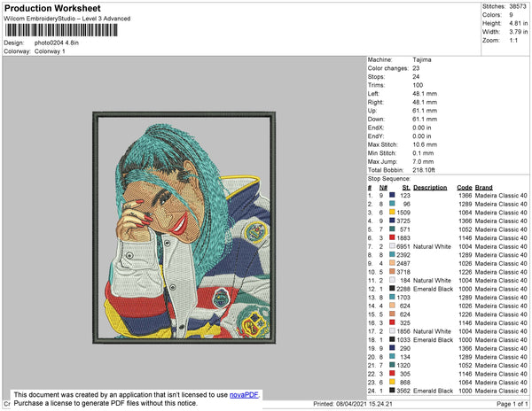Screen dimensions: 532x411
Task: Select the black swatch in stop row 24
Action: point(392,391)
